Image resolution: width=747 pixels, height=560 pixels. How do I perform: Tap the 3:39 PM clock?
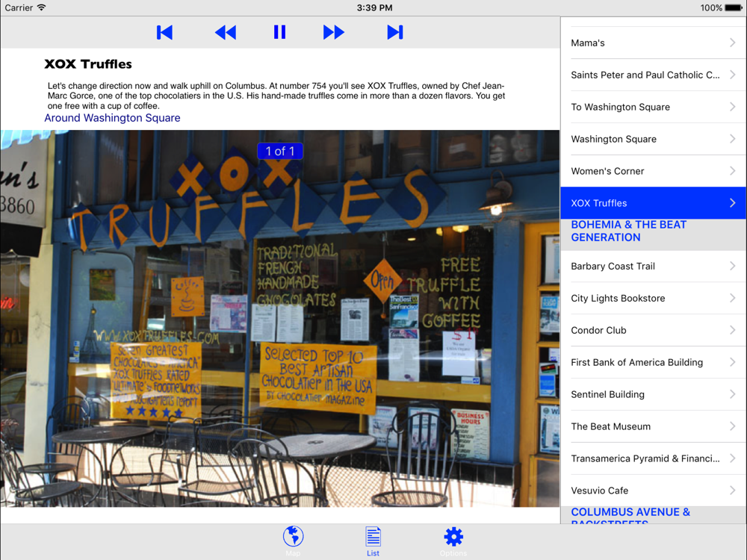pyautogui.click(x=374, y=7)
